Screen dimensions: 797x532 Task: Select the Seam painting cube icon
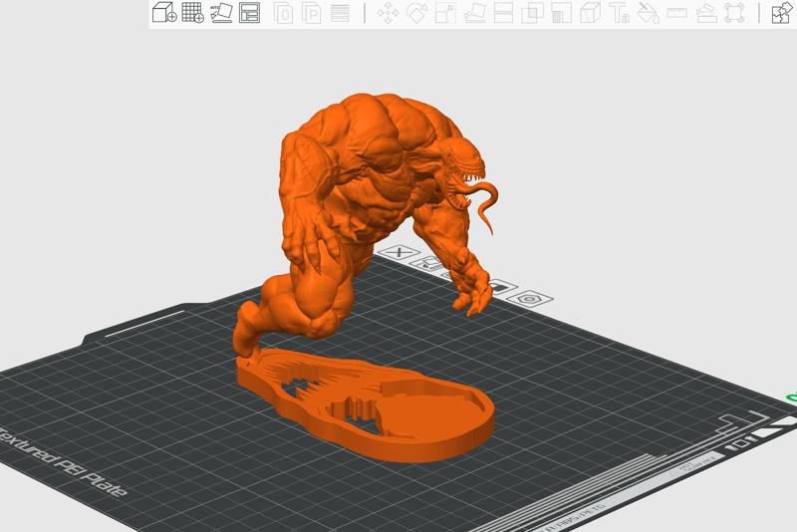[x=590, y=13]
